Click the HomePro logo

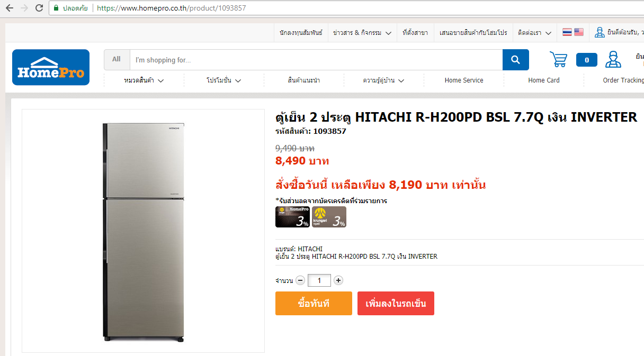51,67
